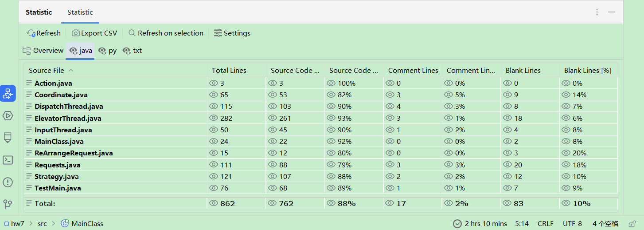
Task: Open the Terminal tool window
Action: click(8, 160)
